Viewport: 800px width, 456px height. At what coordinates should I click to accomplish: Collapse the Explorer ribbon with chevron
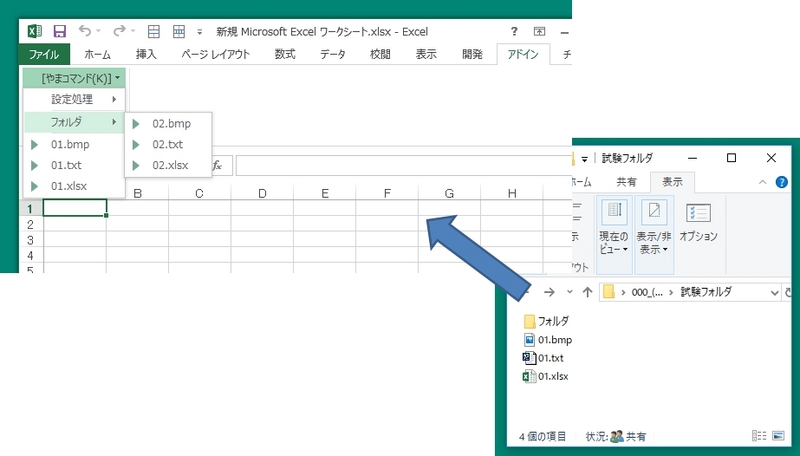tap(764, 182)
